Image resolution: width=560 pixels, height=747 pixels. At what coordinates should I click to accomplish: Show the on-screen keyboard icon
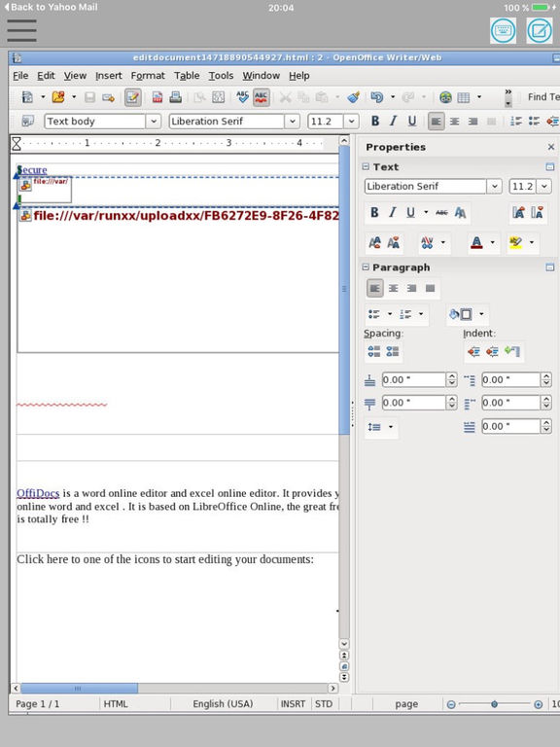click(x=503, y=31)
